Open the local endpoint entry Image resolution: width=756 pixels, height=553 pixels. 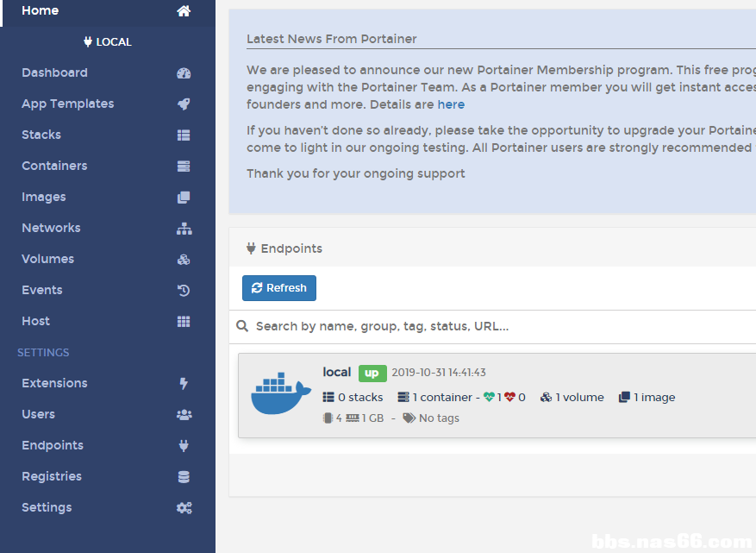click(x=497, y=396)
